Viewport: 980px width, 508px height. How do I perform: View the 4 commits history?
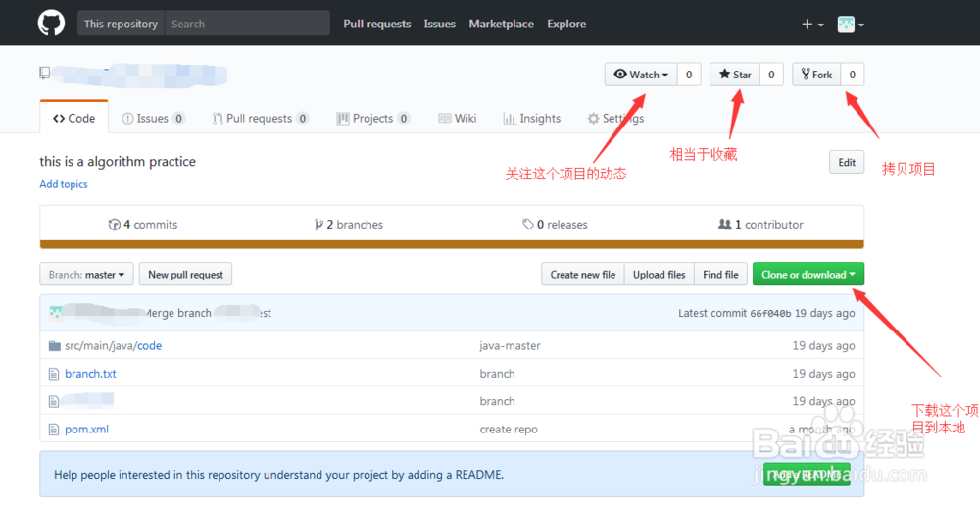pos(143,224)
